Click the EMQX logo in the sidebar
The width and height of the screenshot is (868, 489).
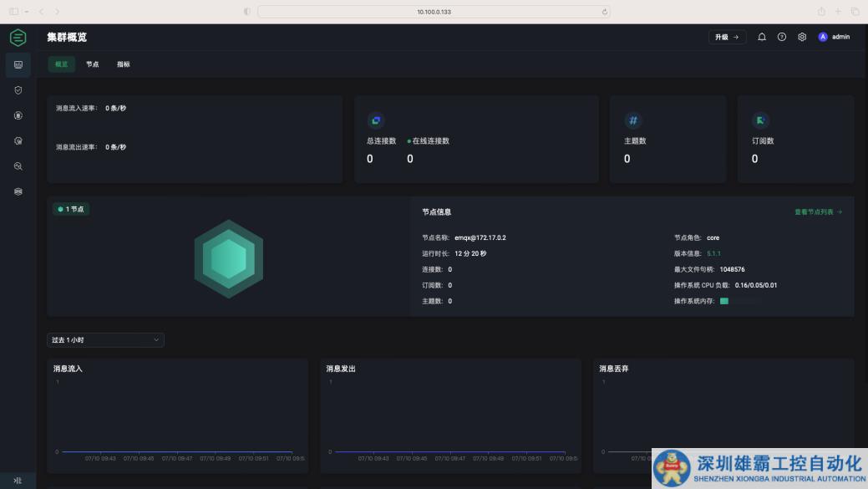18,38
